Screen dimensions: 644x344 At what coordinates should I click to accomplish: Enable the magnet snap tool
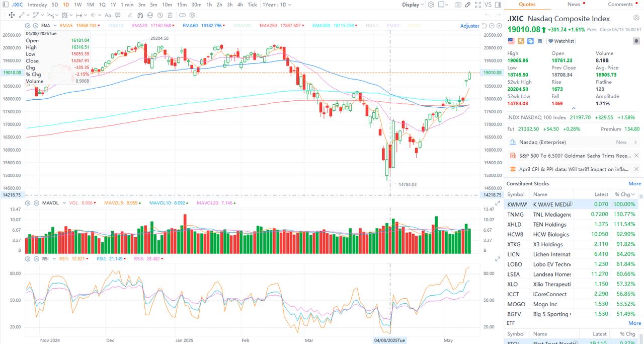(140, 15)
